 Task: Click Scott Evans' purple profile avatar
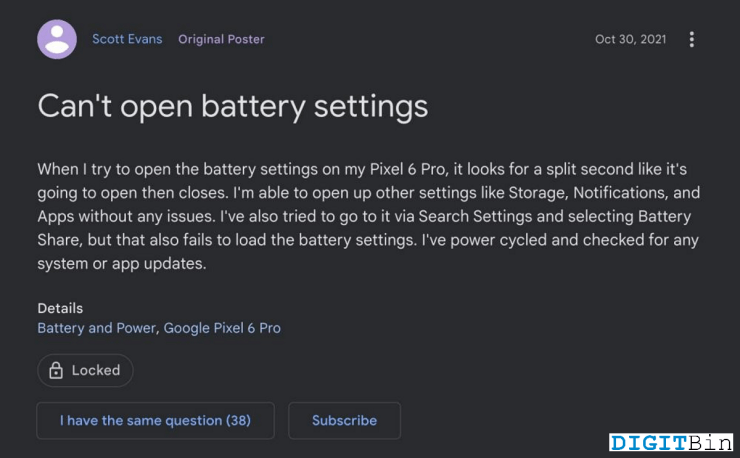[x=57, y=39]
